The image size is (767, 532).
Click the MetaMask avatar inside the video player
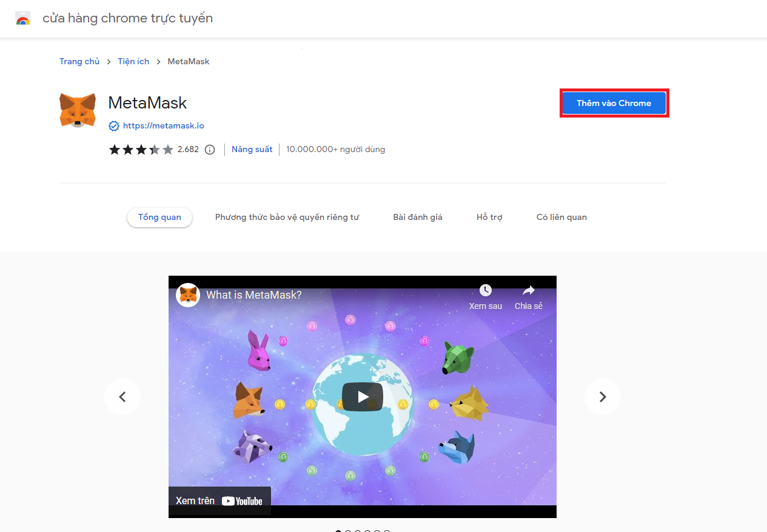187,294
